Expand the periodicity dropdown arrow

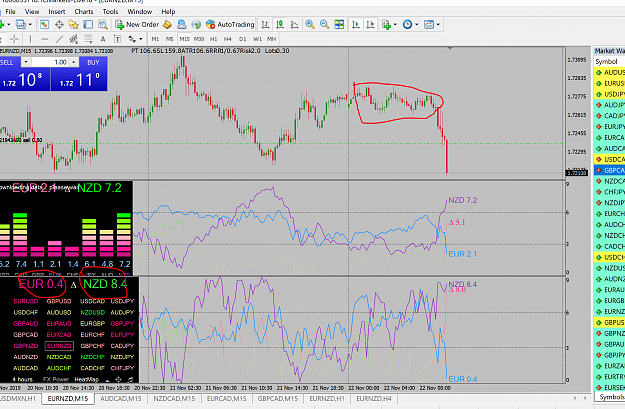click(x=417, y=25)
